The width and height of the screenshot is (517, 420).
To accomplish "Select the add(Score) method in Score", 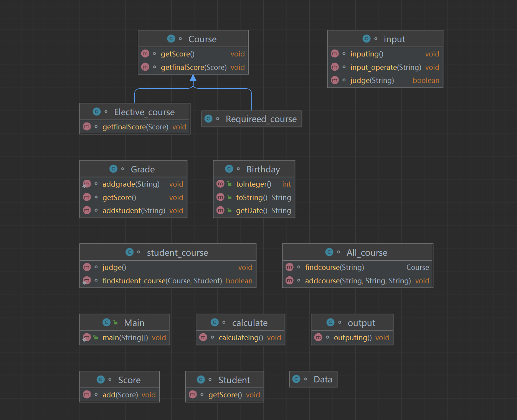I will pyautogui.click(x=119, y=395).
